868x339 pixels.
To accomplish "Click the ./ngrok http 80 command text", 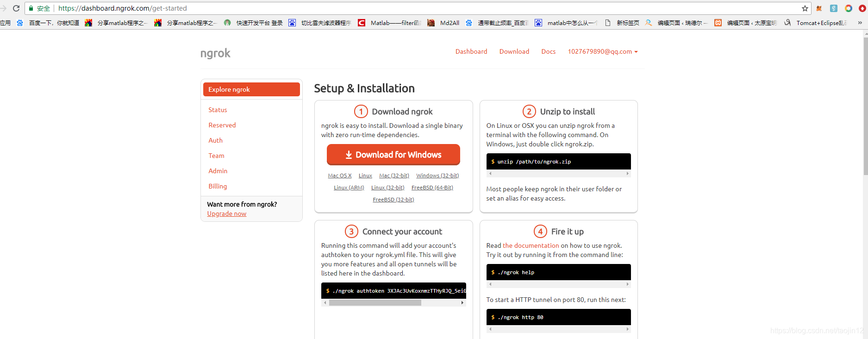I will 521,317.
